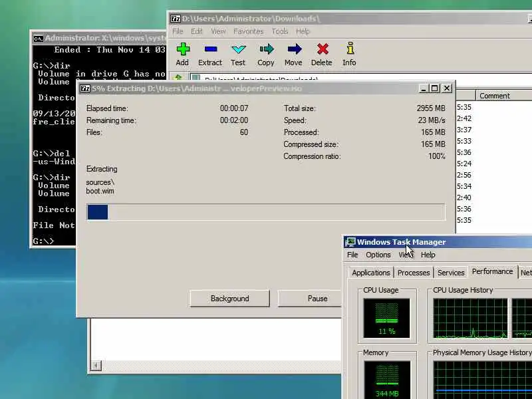Click the 5:24 time entry in 7-Zip list
The height and width of the screenshot is (399, 532).
464,164
